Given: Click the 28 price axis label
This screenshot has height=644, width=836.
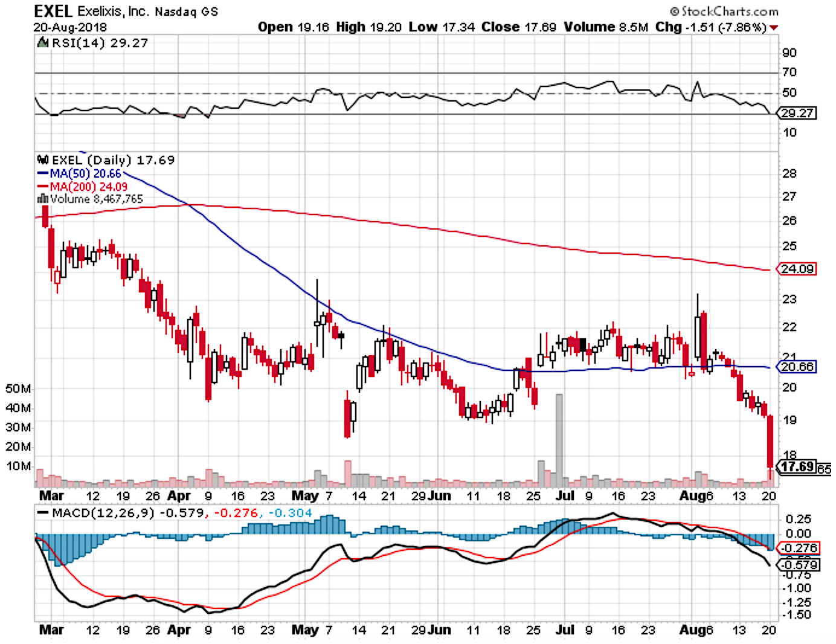Looking at the screenshot, I should (789, 173).
